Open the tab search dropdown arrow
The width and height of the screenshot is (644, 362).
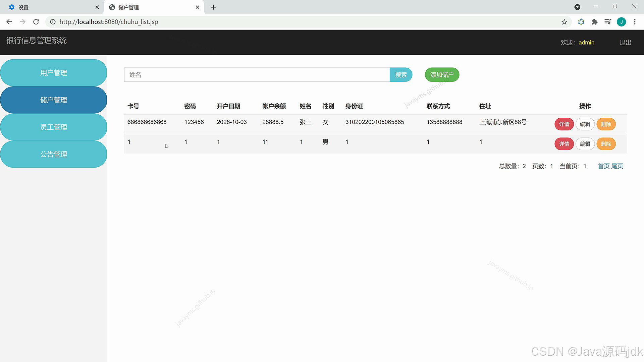(577, 7)
